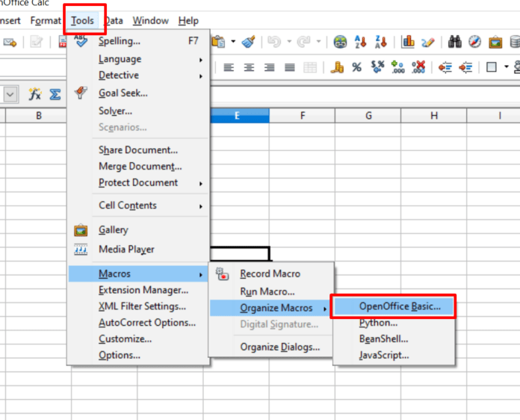Increase indent icon
This screenshot has height=420, width=520.
pyautogui.click(x=465, y=68)
